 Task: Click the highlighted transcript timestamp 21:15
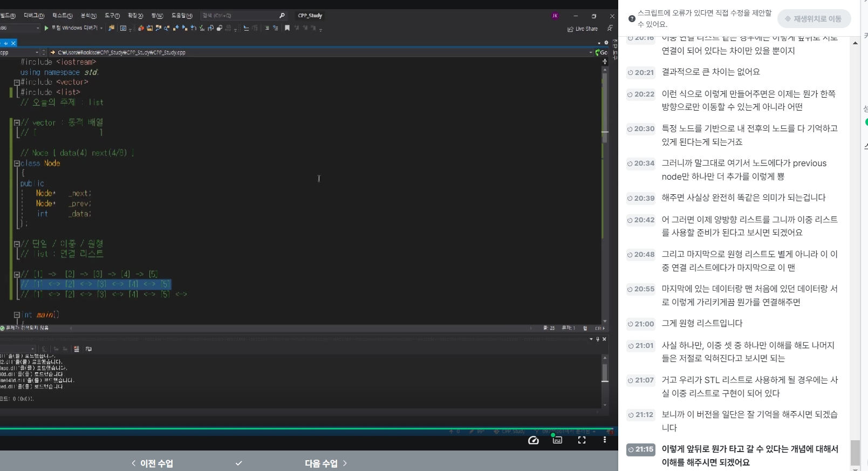(640, 449)
